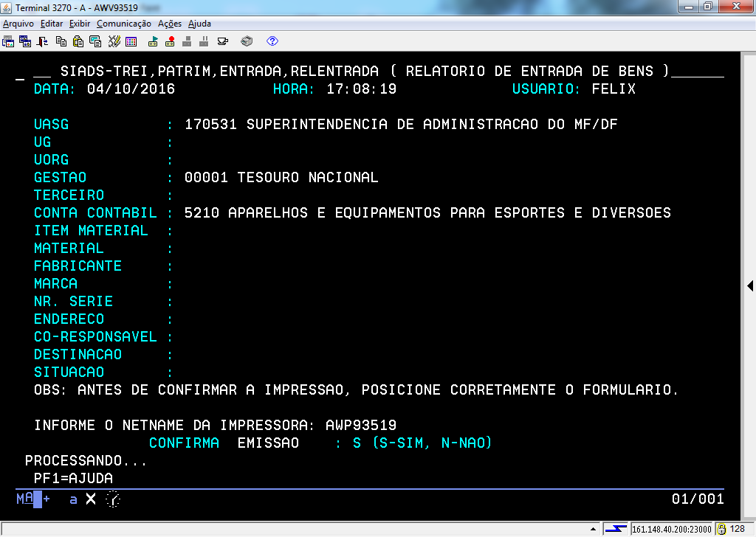Click the UASG value 170531 SUPERINTENDENCIA

401,124
